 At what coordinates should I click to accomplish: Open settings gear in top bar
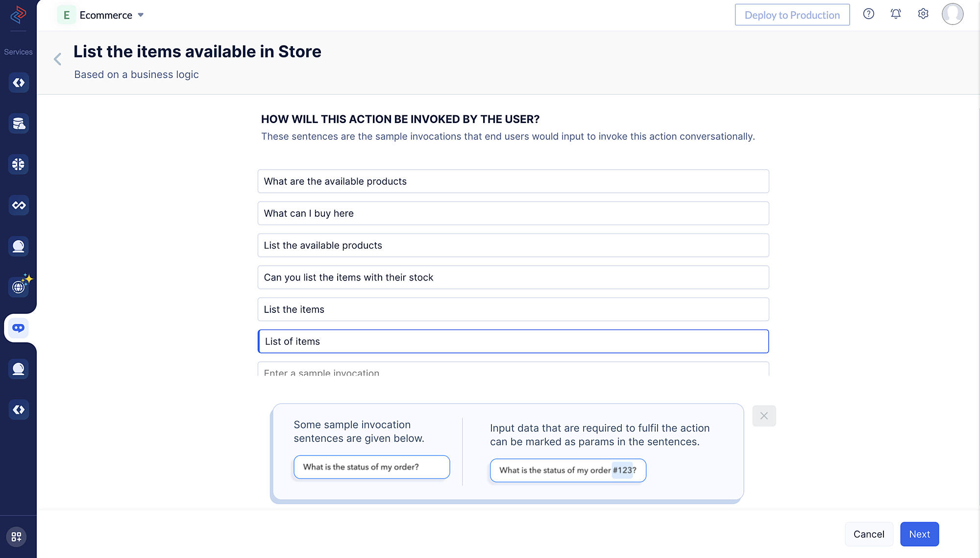[x=923, y=14]
